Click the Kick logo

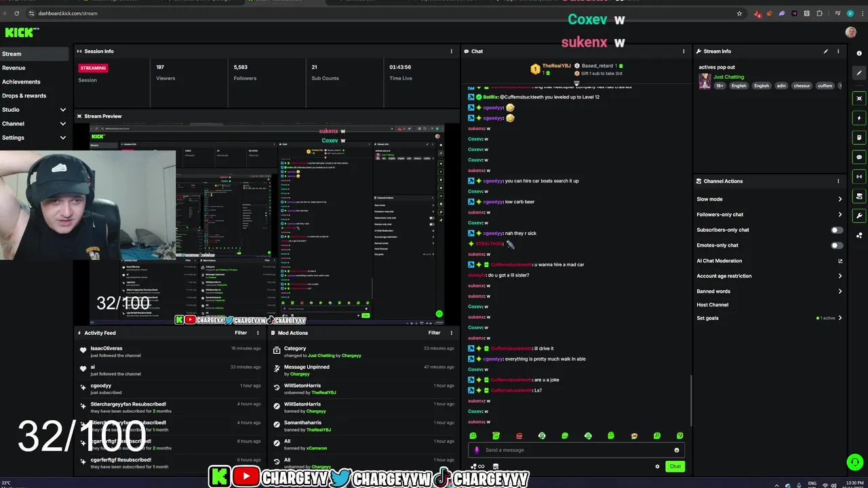(20, 32)
